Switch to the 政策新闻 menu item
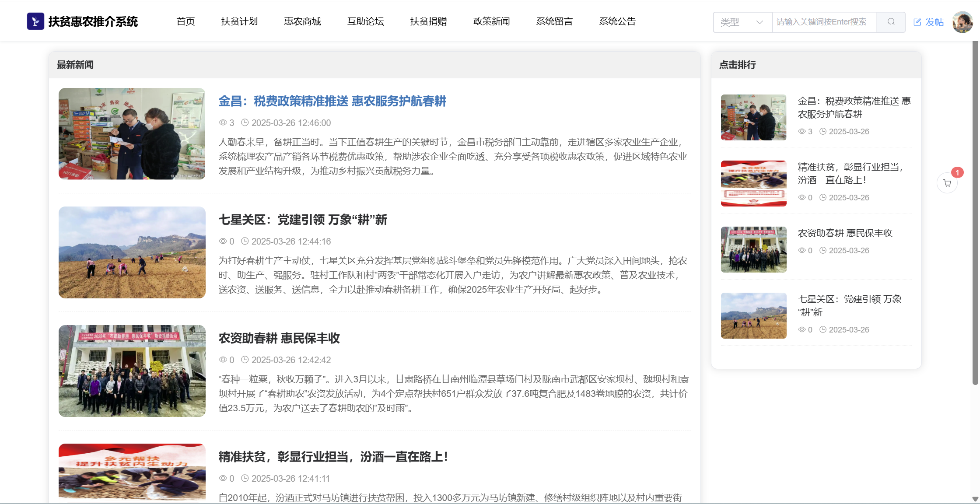The width and height of the screenshot is (980, 504). [491, 21]
